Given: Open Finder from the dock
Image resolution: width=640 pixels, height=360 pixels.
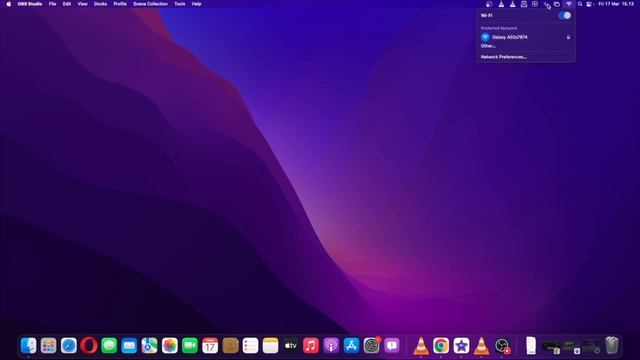Looking at the screenshot, I should pyautogui.click(x=28, y=346).
